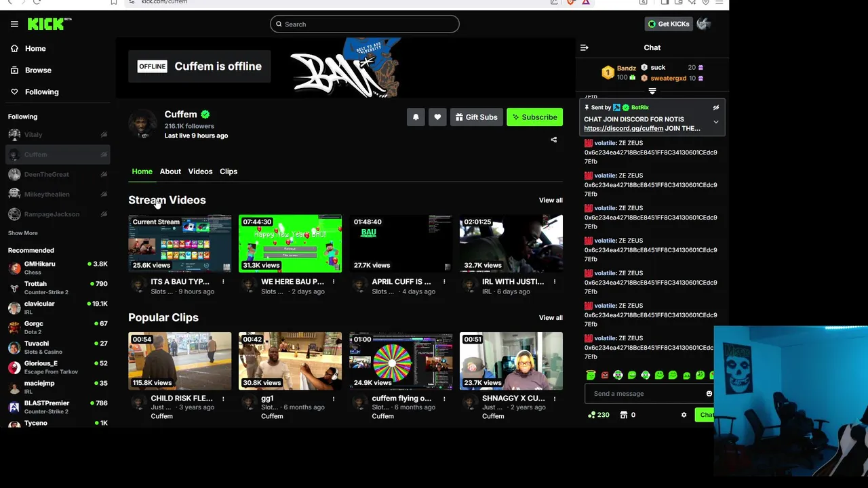Viewport: 868px width, 488px height.
Task: Open Tuvachi channel avatar
Action: (x=14, y=347)
